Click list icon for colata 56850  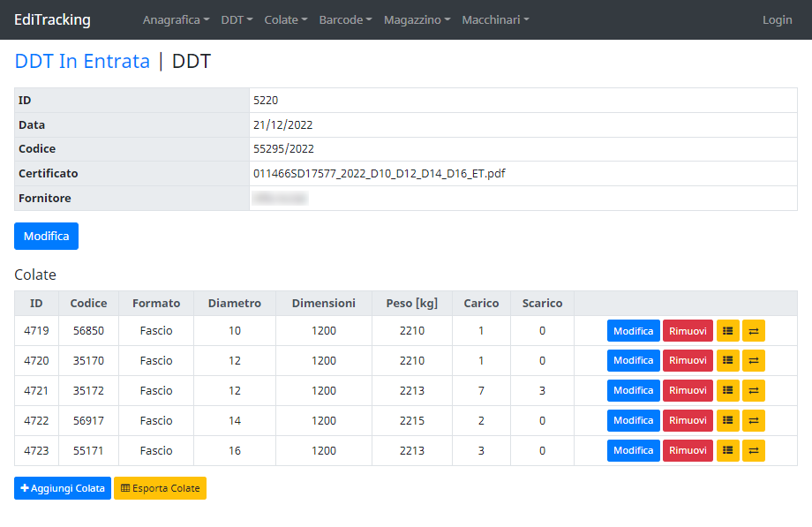pyautogui.click(x=727, y=331)
